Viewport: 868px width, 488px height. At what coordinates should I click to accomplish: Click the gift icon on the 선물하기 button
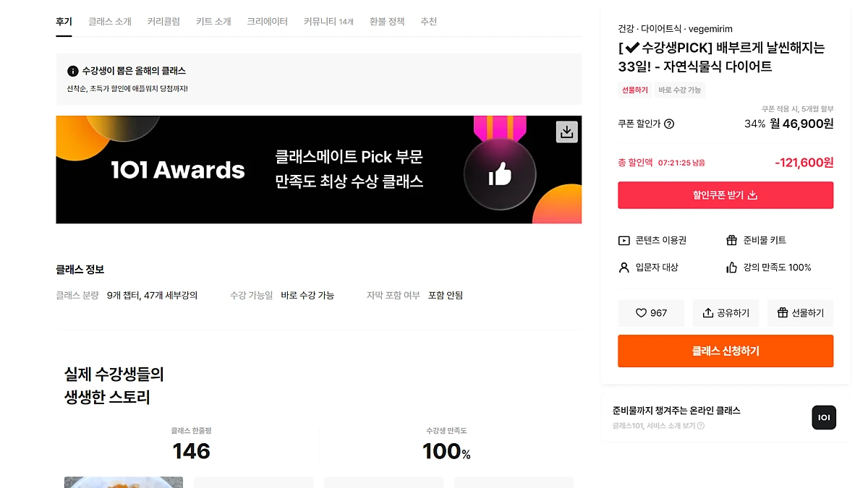click(783, 313)
